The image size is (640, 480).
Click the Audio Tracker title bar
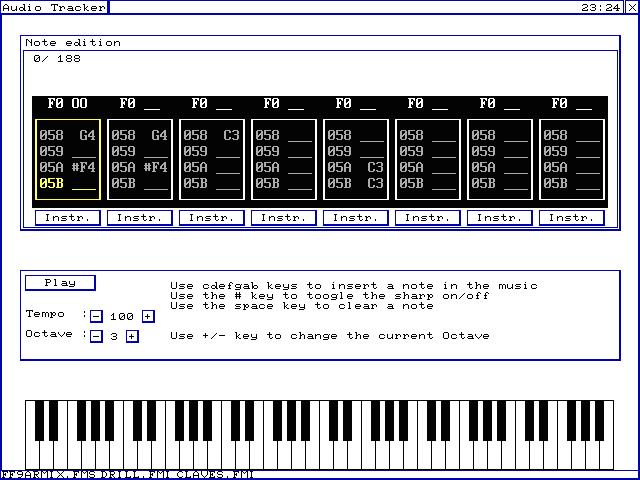(x=53, y=7)
